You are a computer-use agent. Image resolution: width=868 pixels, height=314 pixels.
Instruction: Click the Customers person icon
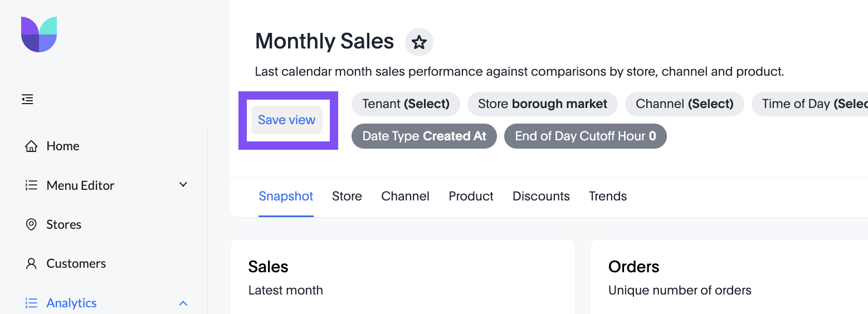tap(32, 263)
